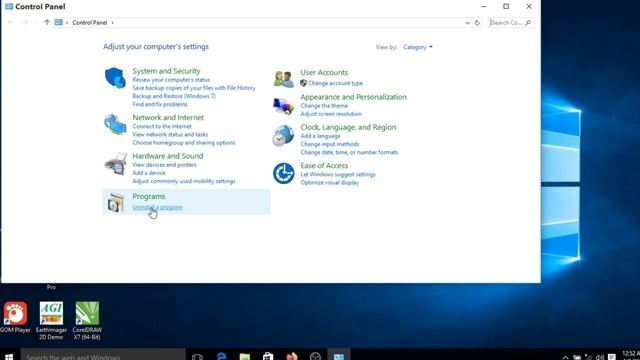Click View network status and tasks

(170, 135)
